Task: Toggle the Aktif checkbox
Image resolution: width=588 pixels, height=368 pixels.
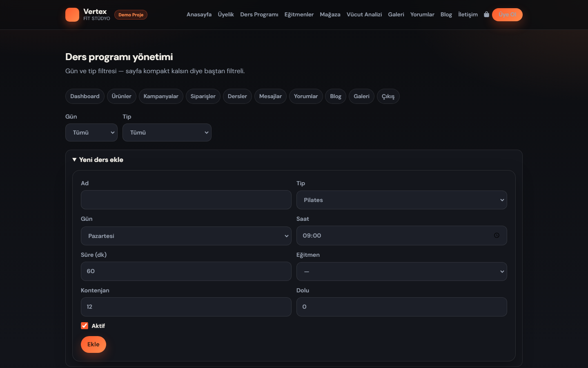Action: click(85, 326)
